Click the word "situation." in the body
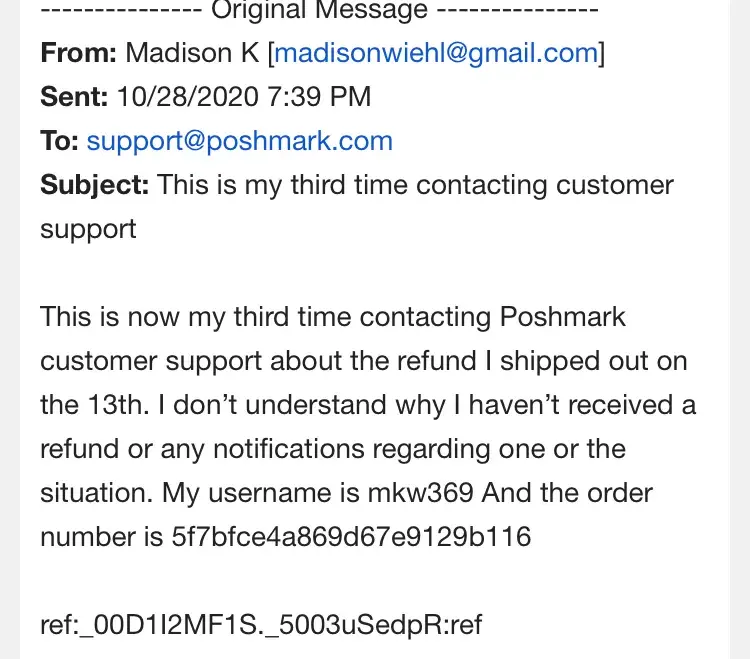The image size is (750, 659). [97, 493]
